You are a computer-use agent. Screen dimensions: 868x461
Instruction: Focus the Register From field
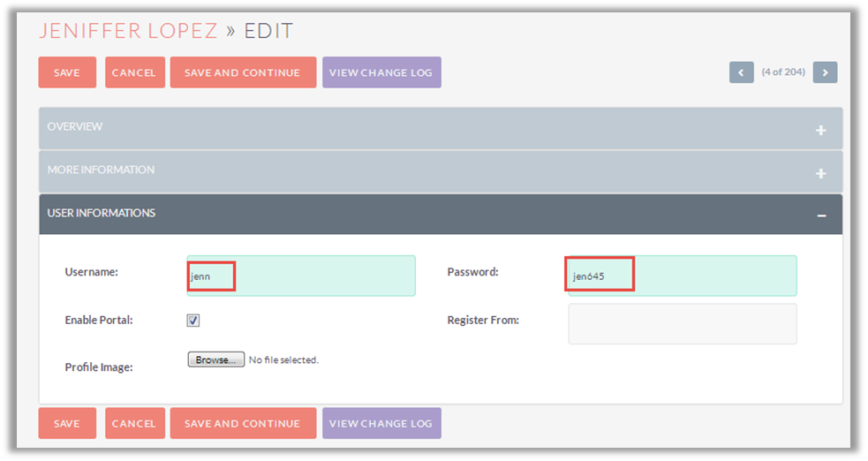[x=682, y=324]
